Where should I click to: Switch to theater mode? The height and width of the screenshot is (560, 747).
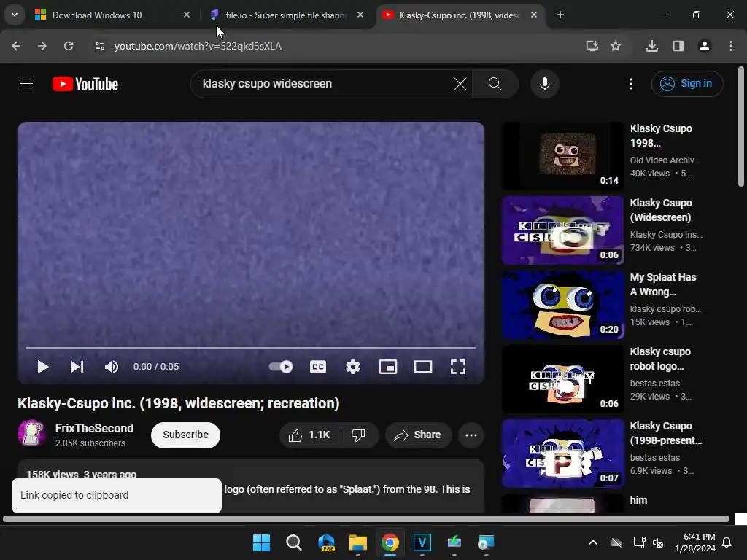pyautogui.click(x=423, y=367)
